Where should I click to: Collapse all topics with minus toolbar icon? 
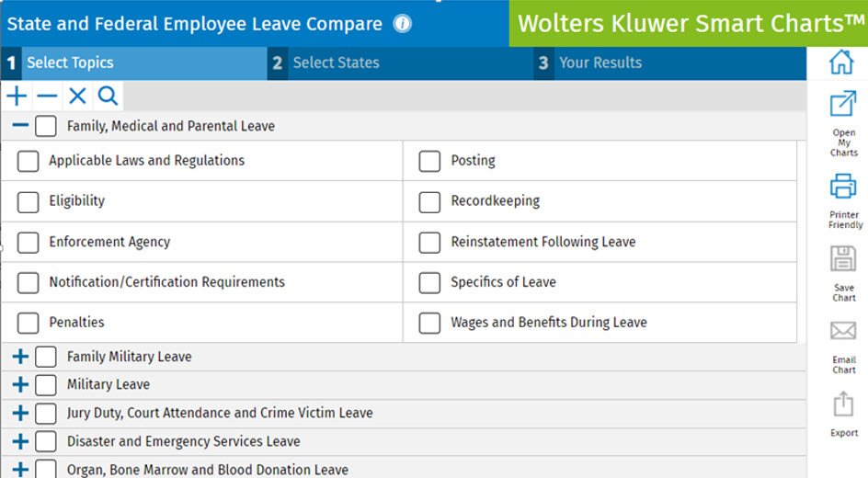[47, 96]
